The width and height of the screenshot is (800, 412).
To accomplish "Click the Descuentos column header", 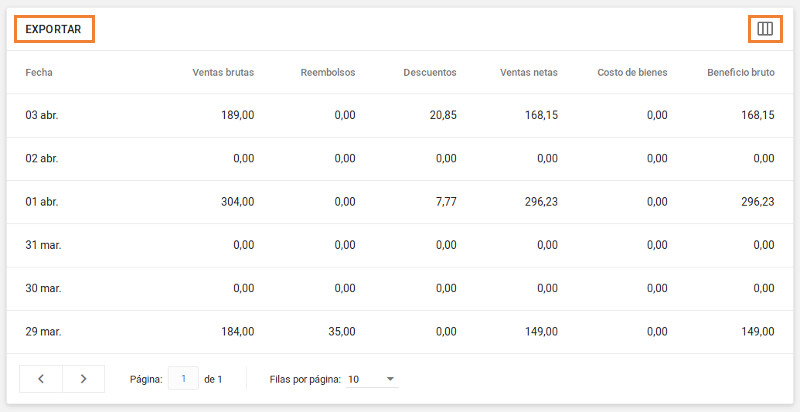I will 429,72.
